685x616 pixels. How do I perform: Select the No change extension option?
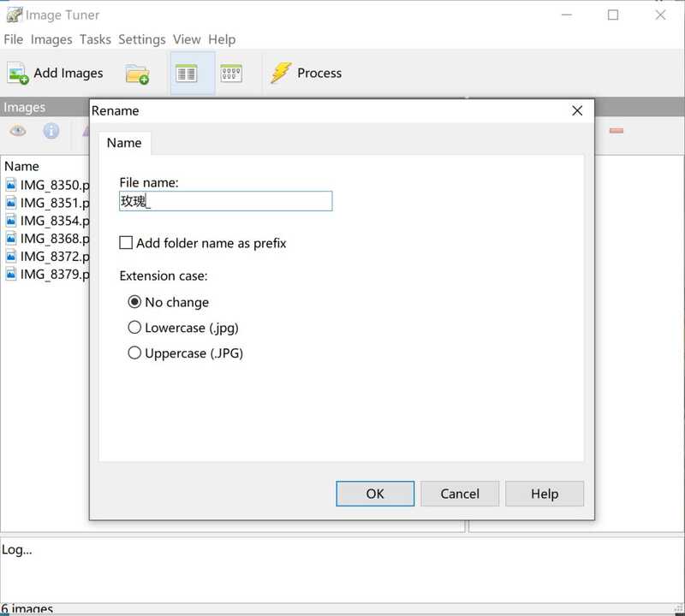coord(134,302)
